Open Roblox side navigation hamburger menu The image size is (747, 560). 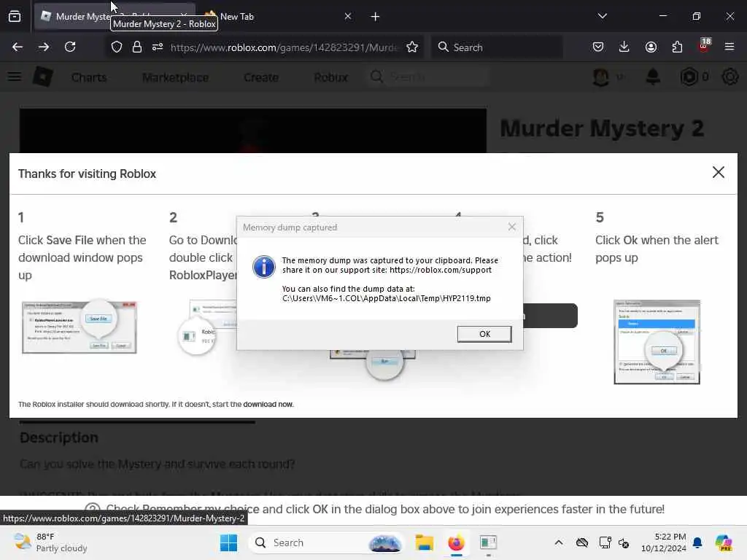click(x=15, y=77)
